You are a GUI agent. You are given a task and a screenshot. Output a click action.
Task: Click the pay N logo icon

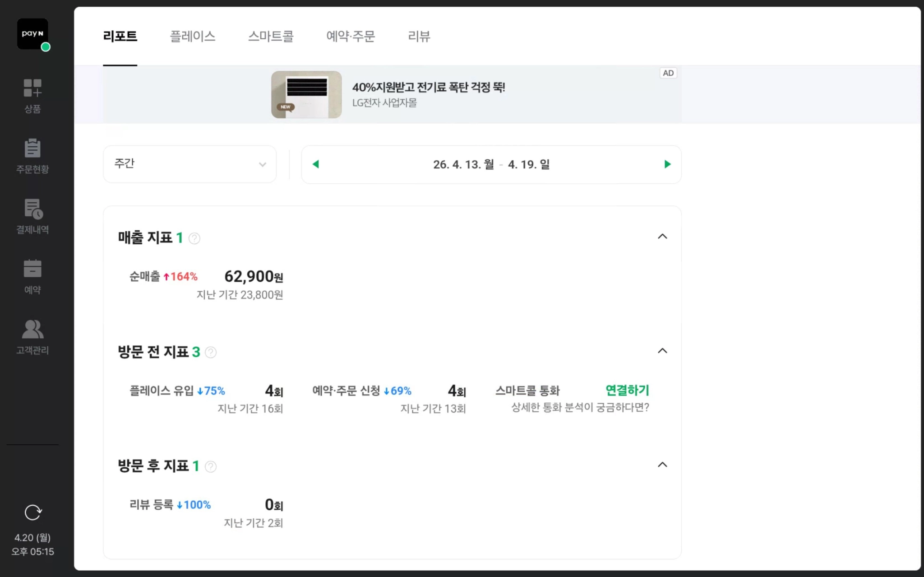pos(32,34)
